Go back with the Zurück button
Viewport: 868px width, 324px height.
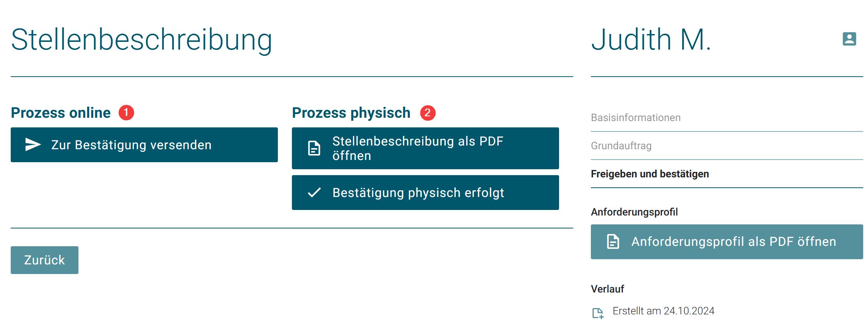click(44, 260)
